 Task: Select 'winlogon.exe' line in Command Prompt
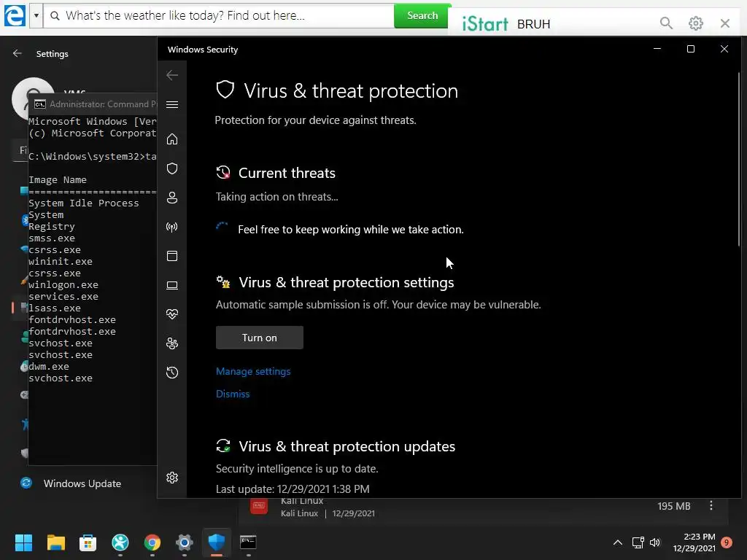point(63,285)
